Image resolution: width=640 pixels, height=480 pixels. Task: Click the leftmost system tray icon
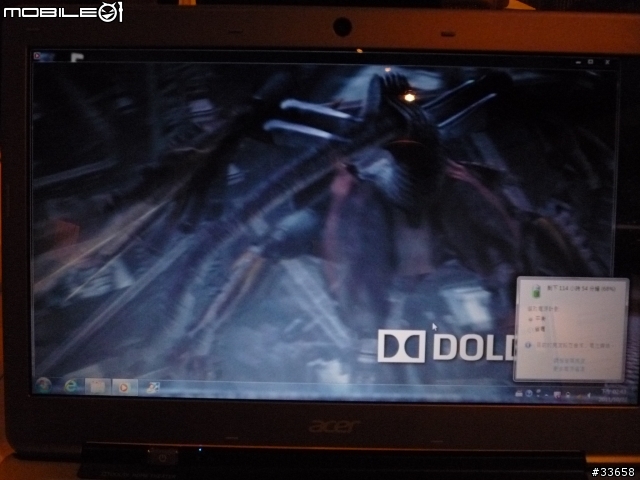pos(519,393)
